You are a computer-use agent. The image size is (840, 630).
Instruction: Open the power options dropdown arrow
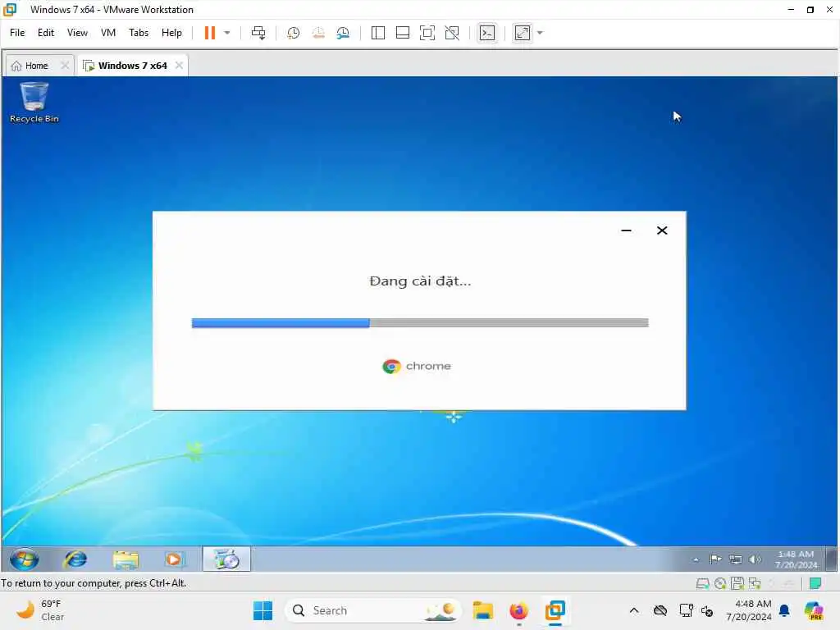tap(227, 33)
